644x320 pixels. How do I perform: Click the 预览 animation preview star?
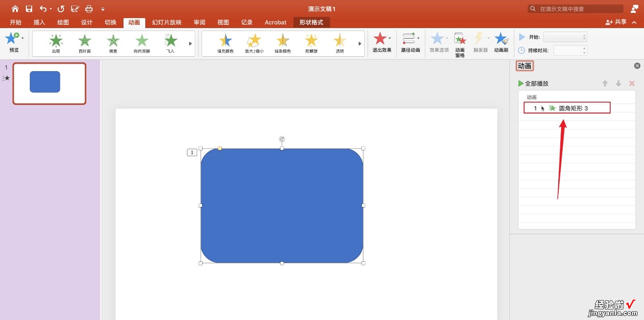coord(12,39)
